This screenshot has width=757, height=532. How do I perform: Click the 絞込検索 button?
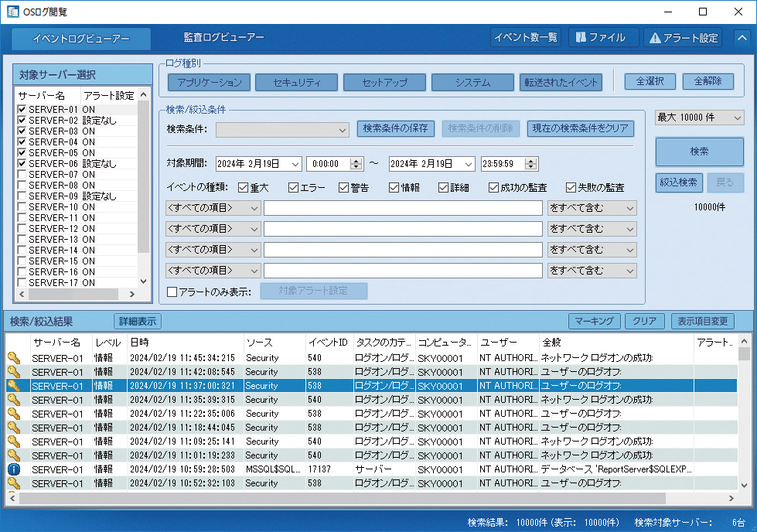678,182
